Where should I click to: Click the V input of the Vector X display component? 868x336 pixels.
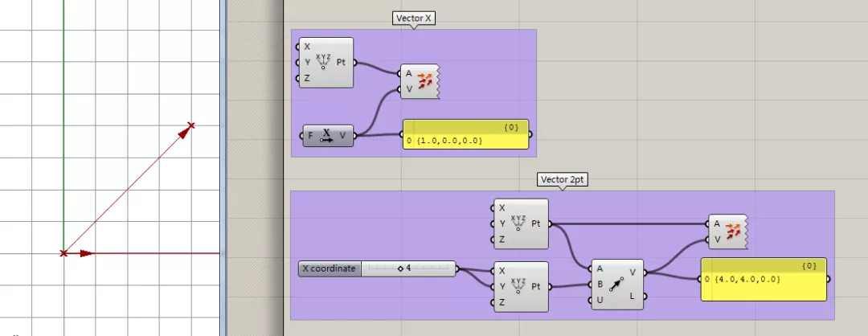point(409,88)
